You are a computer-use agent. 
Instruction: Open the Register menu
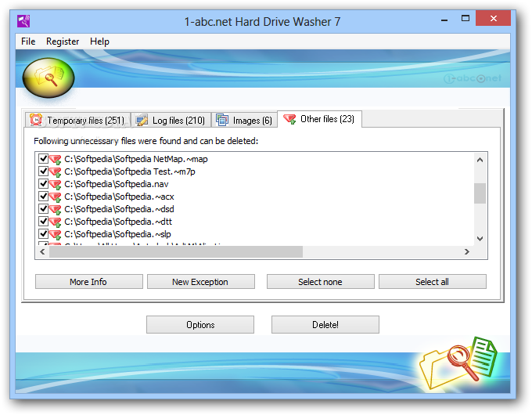click(63, 41)
